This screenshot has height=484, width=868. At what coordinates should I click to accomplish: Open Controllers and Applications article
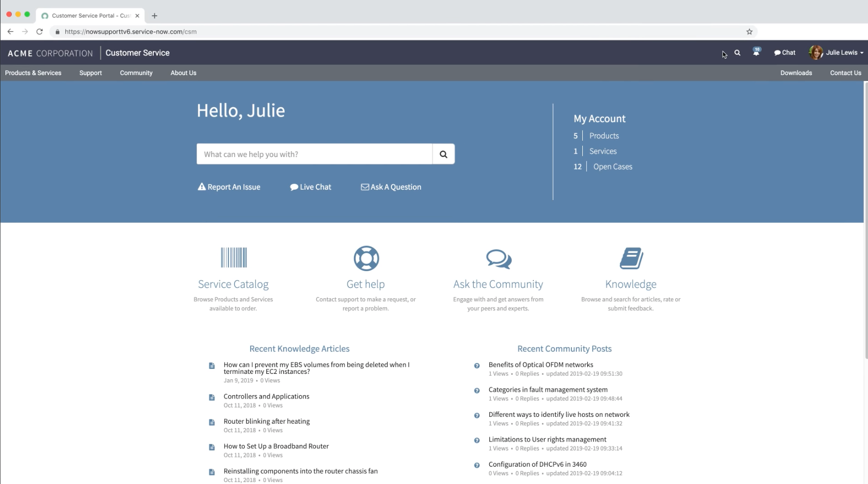pos(266,396)
